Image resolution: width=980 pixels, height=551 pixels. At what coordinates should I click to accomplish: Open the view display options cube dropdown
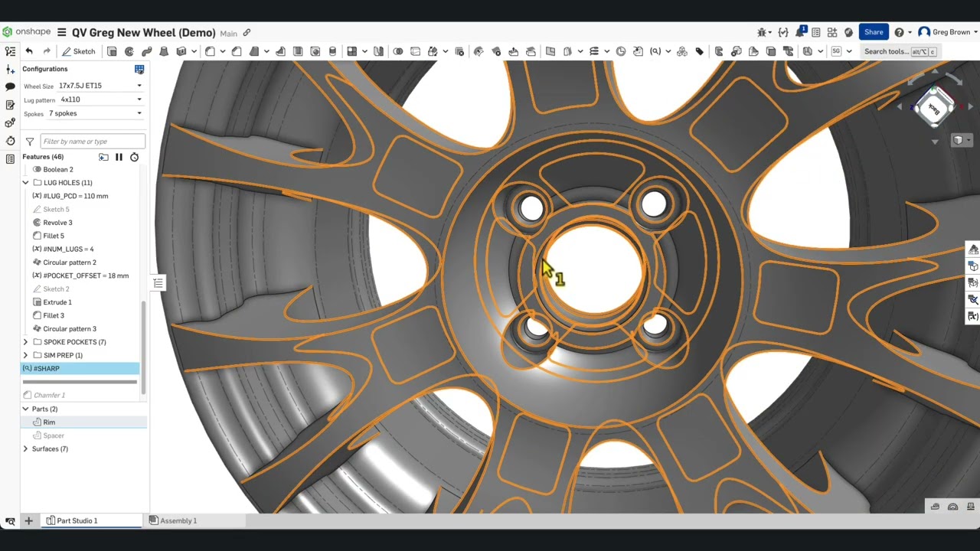pyautogui.click(x=962, y=140)
